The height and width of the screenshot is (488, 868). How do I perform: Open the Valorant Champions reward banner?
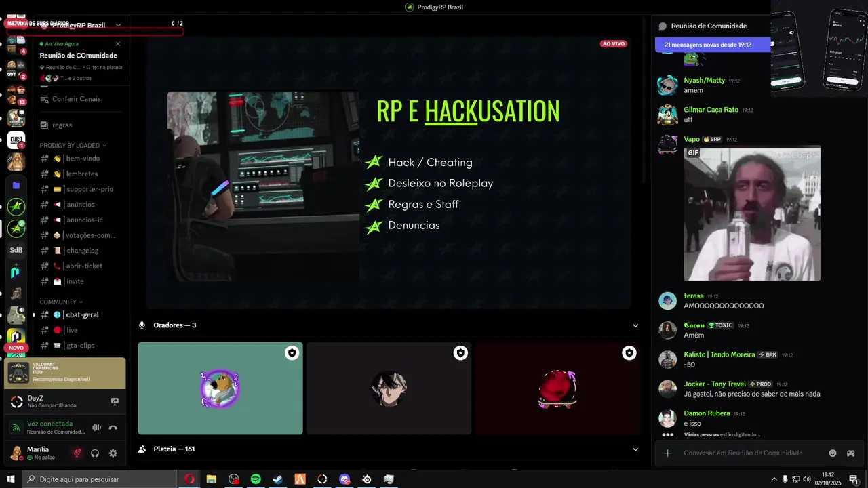65,373
